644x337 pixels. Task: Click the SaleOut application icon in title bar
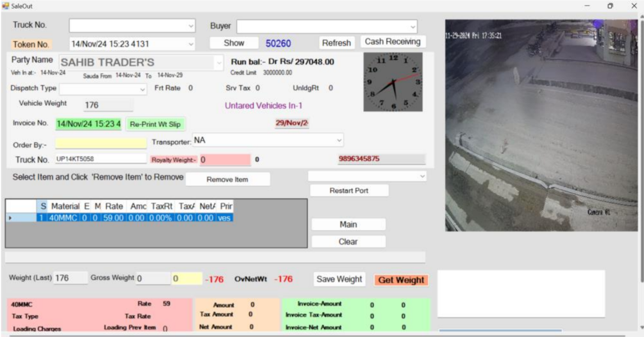click(6, 6)
